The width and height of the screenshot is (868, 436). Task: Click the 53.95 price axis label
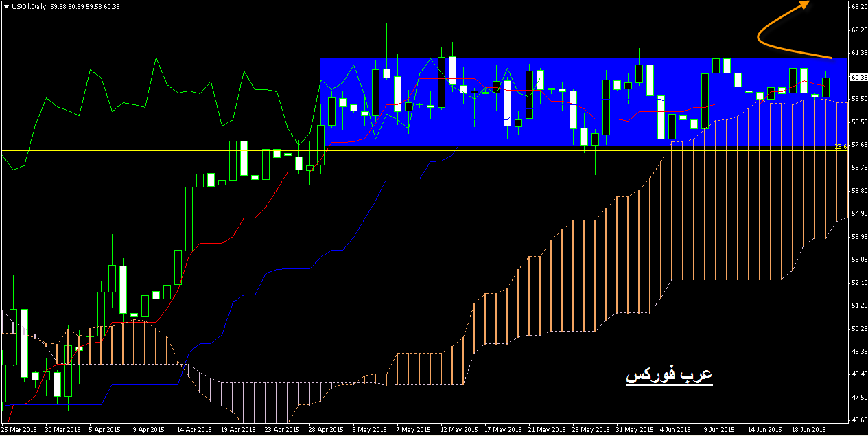858,237
